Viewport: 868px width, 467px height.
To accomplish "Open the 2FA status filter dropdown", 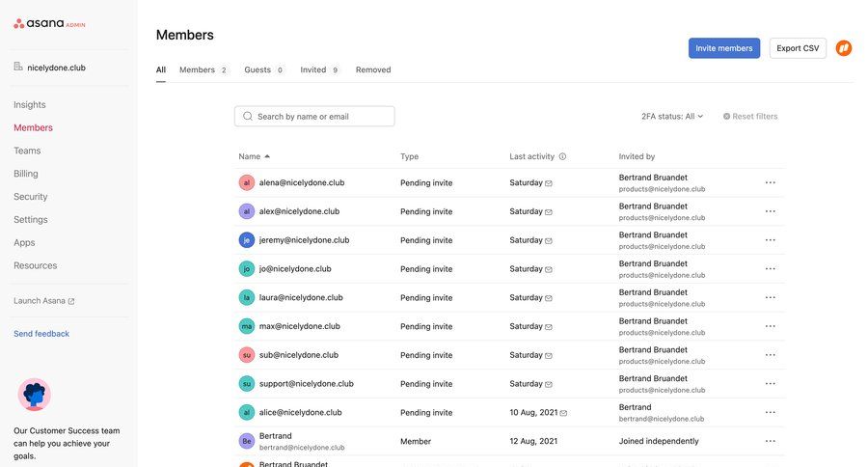I will [x=672, y=117].
